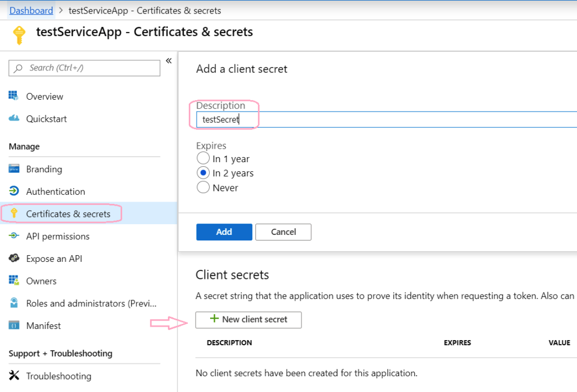Click the 'Add a client secret' heading
This screenshot has width=577, height=392.
(241, 69)
